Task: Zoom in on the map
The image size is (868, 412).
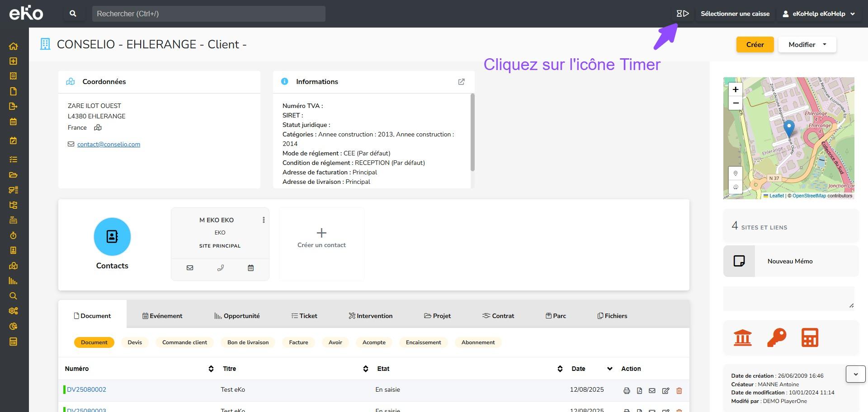Action: point(736,89)
